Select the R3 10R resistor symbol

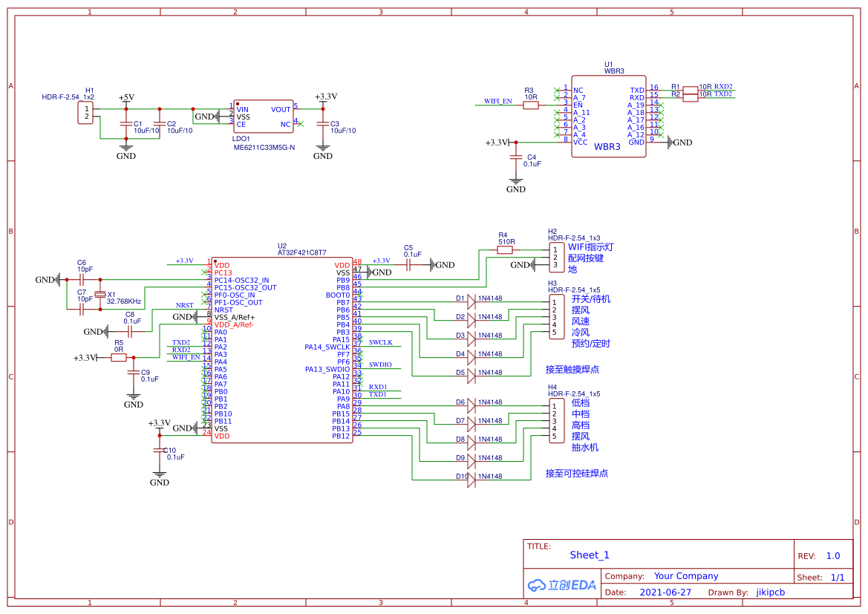[530, 105]
